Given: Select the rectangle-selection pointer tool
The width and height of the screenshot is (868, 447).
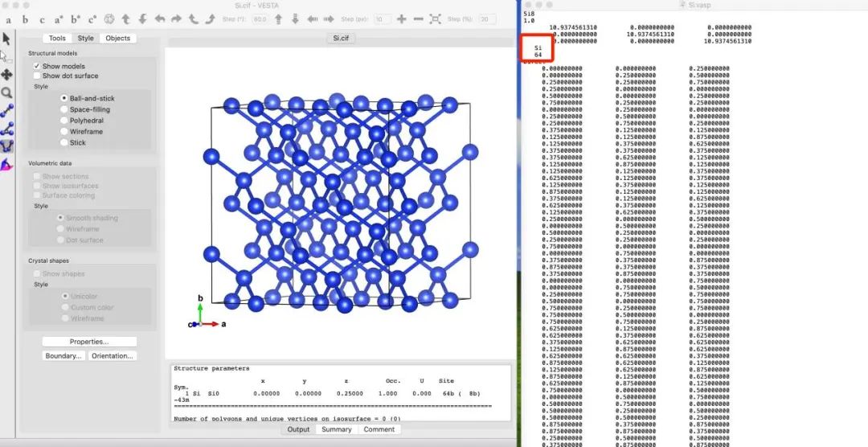Looking at the screenshot, I should tap(6, 56).
